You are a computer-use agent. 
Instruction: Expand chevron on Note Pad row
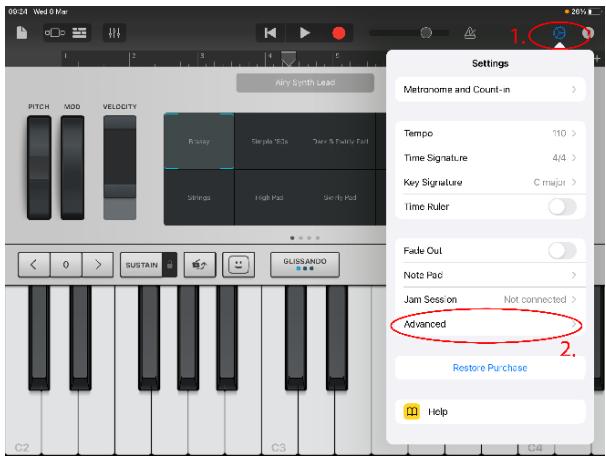point(574,275)
